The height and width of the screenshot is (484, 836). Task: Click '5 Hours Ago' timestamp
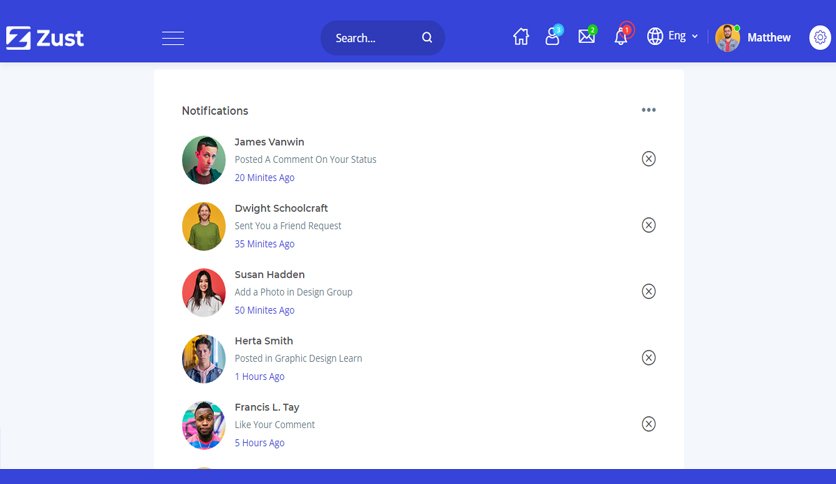[260, 443]
